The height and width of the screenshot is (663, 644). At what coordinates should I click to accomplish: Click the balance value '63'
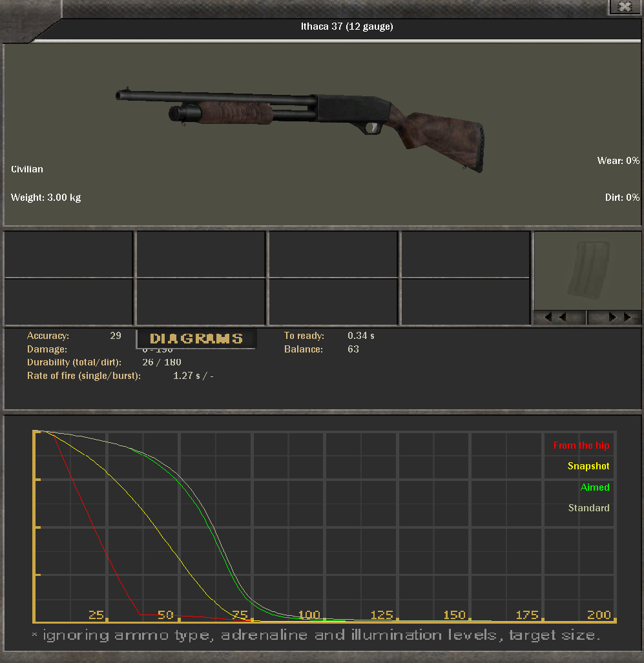[353, 349]
